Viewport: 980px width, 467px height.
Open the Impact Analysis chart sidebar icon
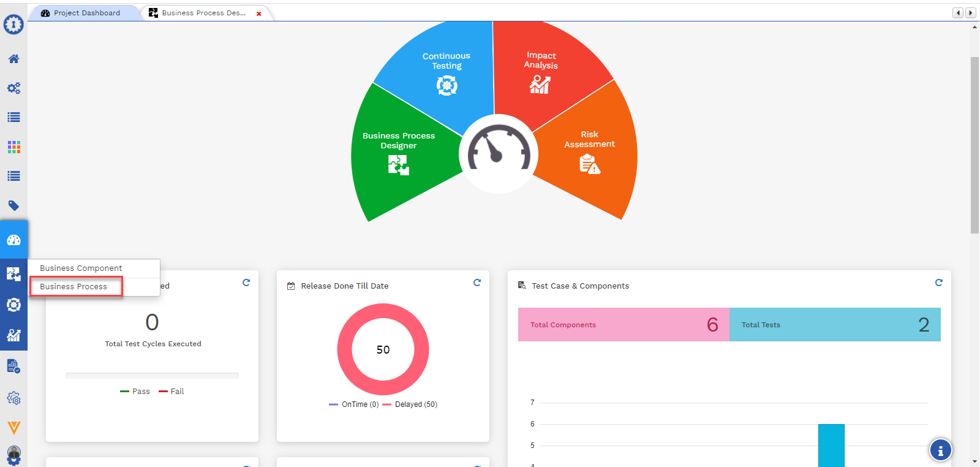point(13,335)
